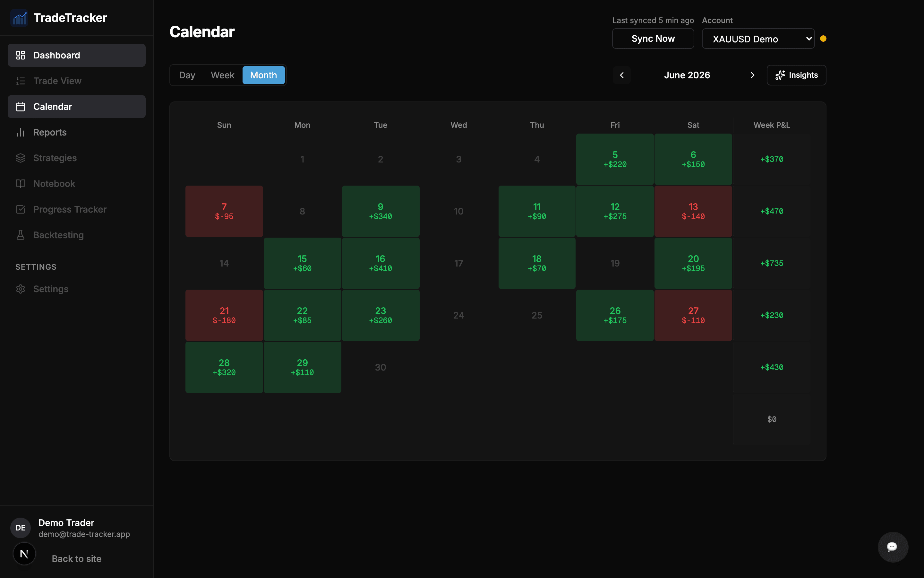Viewport: 924px width, 578px height.
Task: Open June 23 cell with +$260
Action: point(381,315)
